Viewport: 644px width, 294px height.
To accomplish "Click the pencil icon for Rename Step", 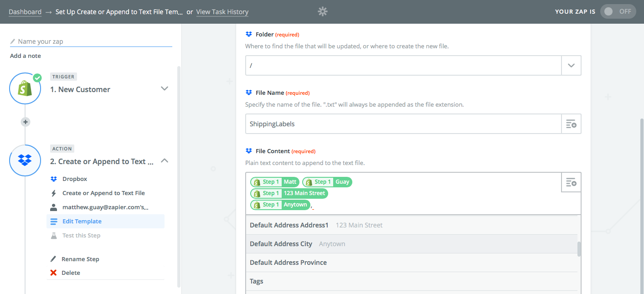I will coord(53,259).
